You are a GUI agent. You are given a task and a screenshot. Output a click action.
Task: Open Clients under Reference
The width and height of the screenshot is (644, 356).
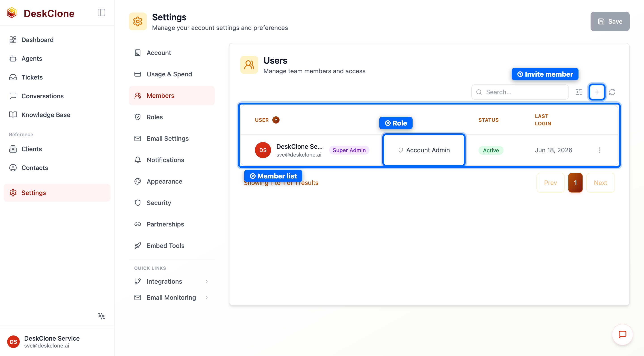click(57, 149)
